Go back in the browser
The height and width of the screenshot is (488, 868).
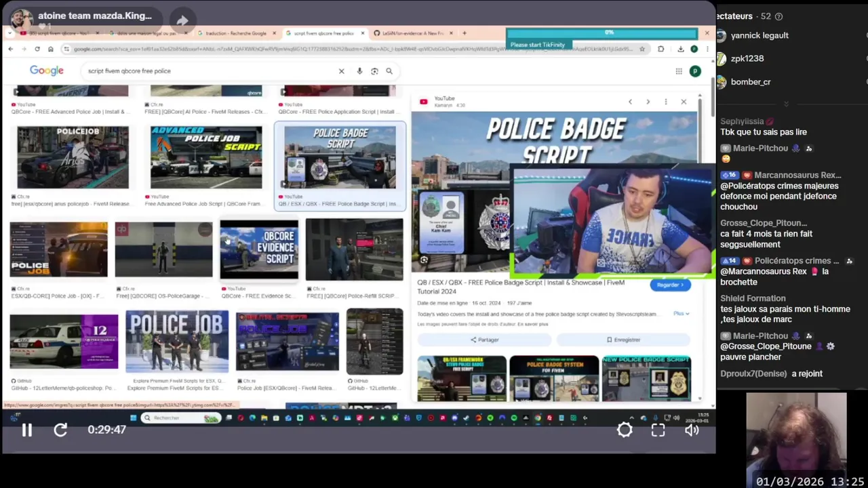[x=10, y=49]
